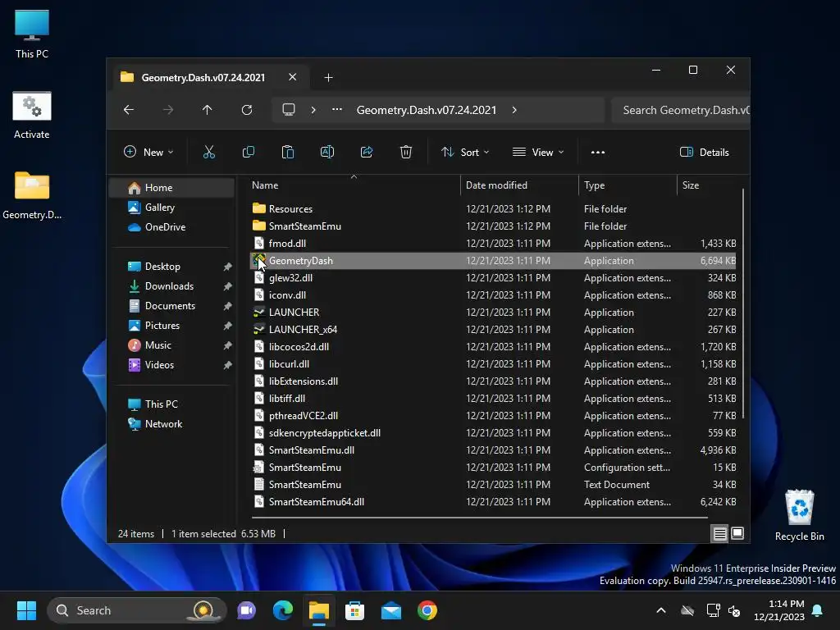This screenshot has height=630, width=840.
Task: Click the Copy icon in toolbar
Action: (249, 152)
